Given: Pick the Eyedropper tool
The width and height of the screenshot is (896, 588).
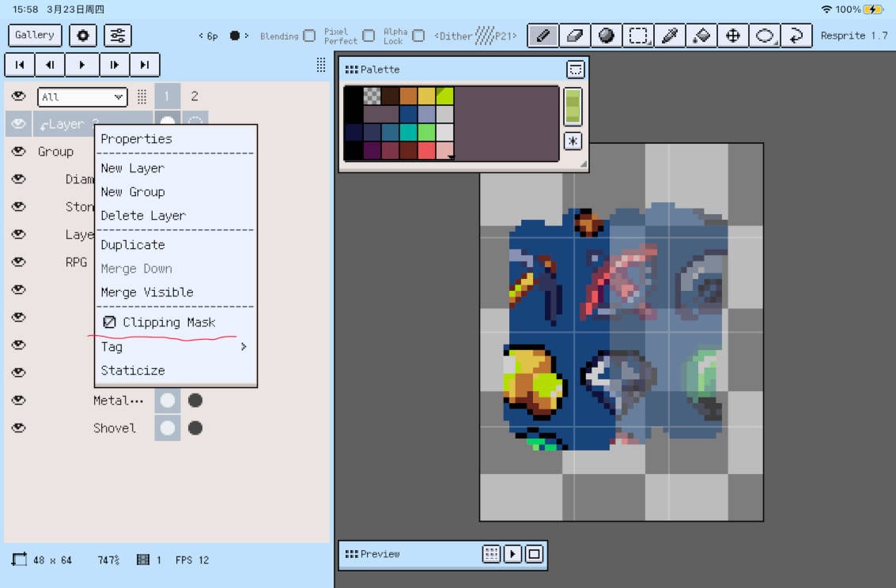Looking at the screenshot, I should (x=670, y=36).
